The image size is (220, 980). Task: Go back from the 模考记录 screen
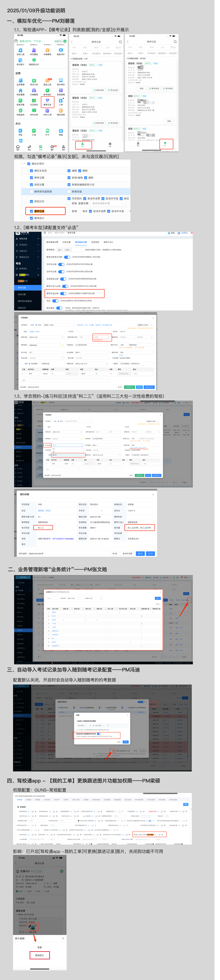pos(72,42)
